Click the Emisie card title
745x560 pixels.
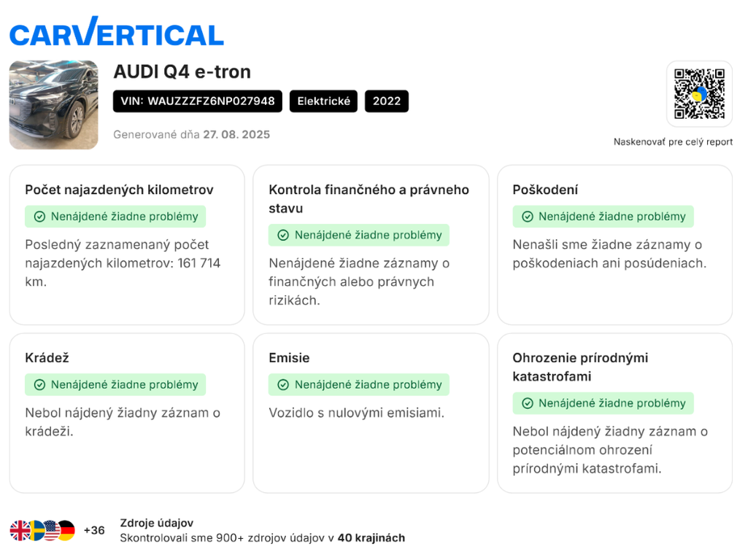(x=289, y=358)
